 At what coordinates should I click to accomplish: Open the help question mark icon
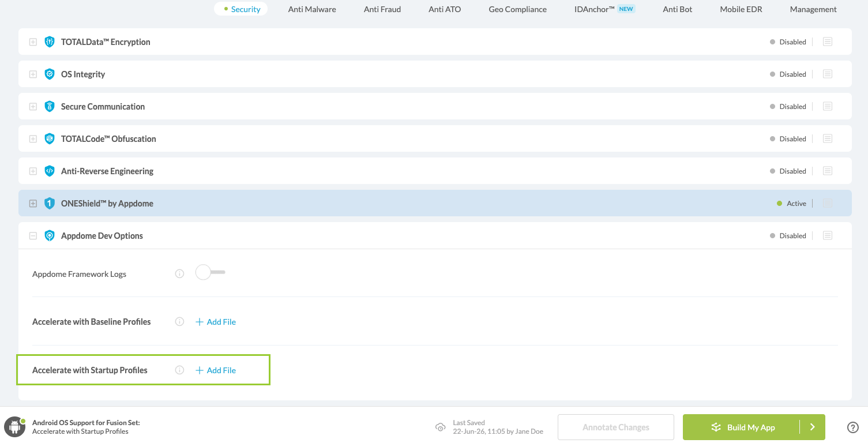853,427
